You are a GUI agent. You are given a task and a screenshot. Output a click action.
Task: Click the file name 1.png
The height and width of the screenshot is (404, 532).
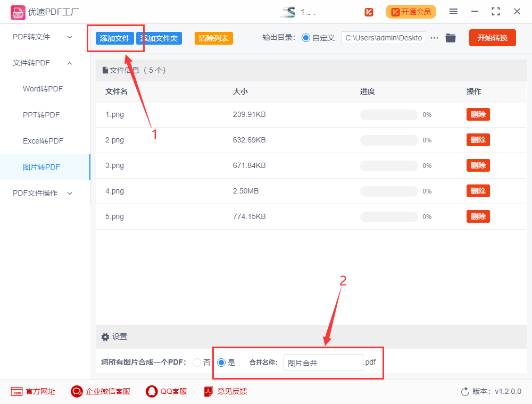point(115,115)
